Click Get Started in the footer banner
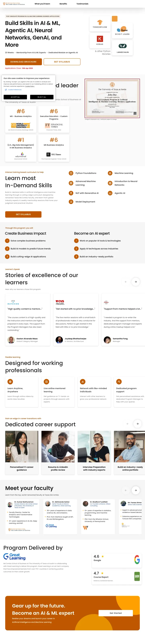 pyautogui.click(x=116, y=613)
